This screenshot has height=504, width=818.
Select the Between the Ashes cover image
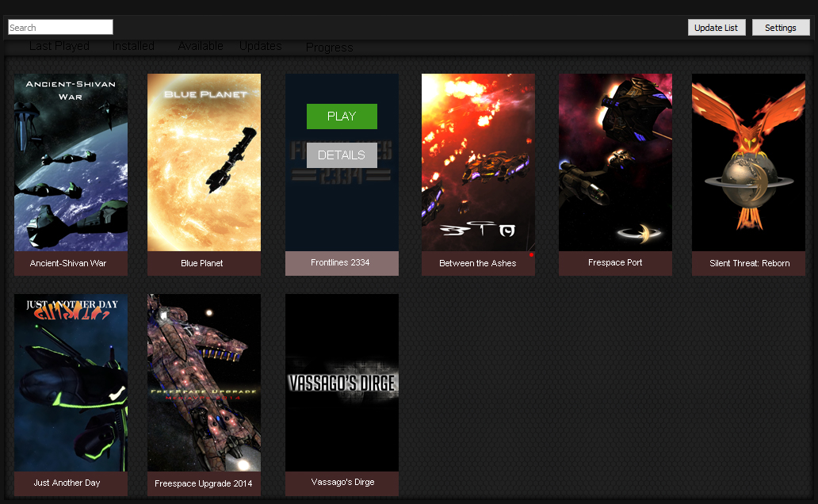[x=478, y=162]
